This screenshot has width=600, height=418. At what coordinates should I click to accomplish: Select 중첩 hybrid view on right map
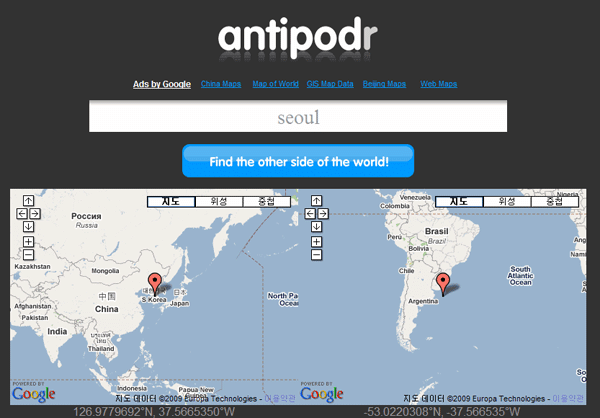coord(555,202)
